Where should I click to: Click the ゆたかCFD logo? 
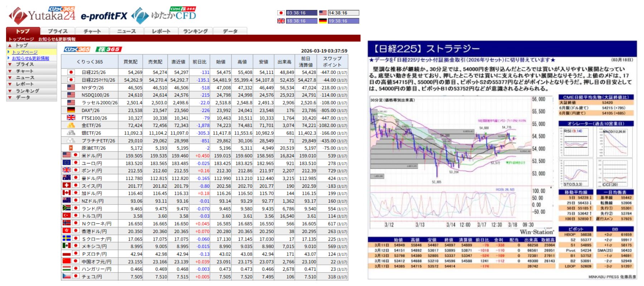(165, 15)
